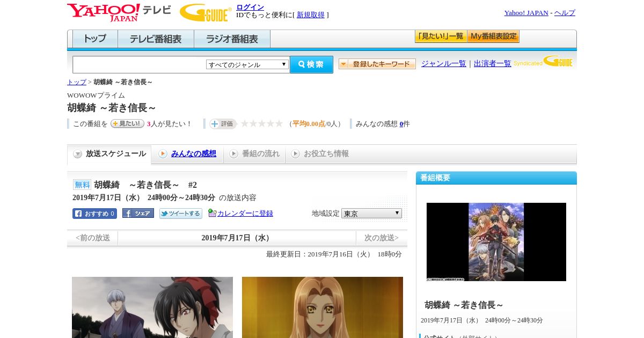Click the episode heading 胡蝶綺 ~若き信長~ #2
The image size is (644, 338).
click(145, 185)
